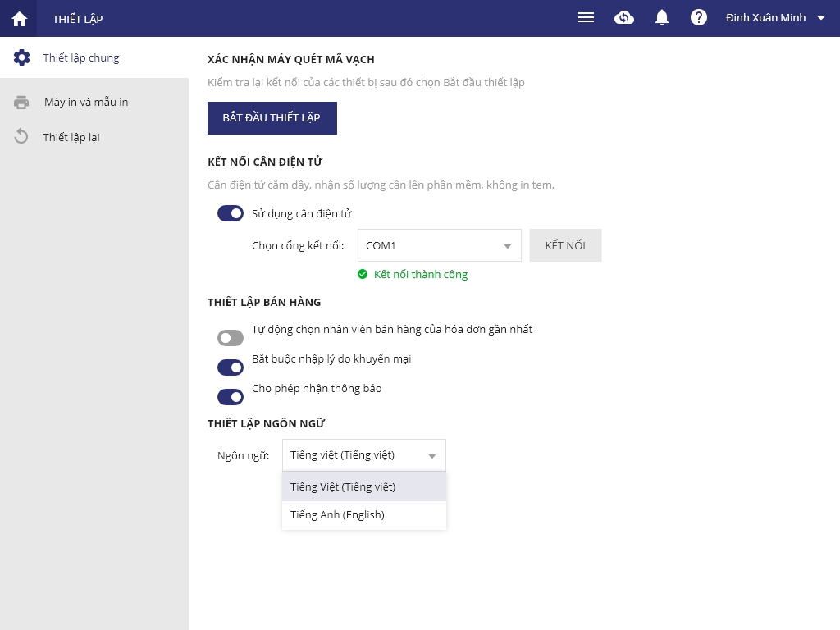
Task: Click the BẮT ĐẦU THIẾT LẬP button
Action: pyautogui.click(x=272, y=117)
